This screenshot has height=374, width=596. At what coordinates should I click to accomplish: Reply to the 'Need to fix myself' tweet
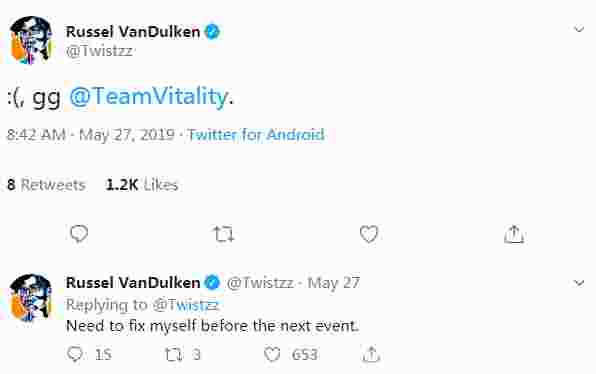[75, 354]
